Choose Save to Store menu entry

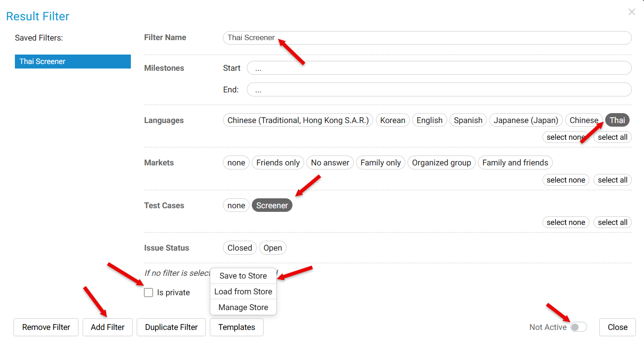pyautogui.click(x=243, y=276)
